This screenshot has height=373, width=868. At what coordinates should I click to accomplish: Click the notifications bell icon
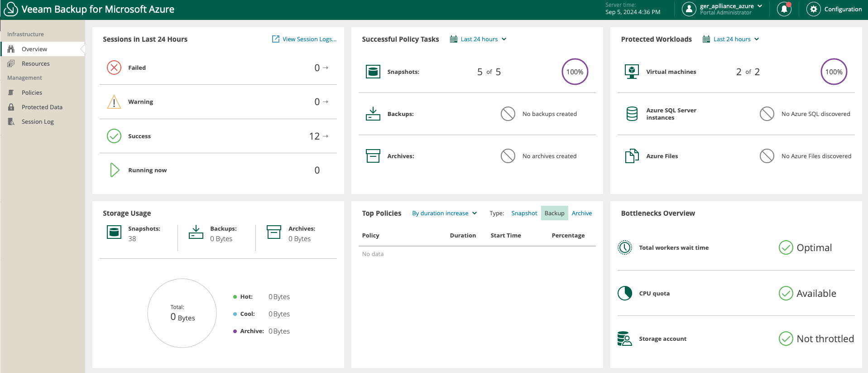click(x=784, y=9)
